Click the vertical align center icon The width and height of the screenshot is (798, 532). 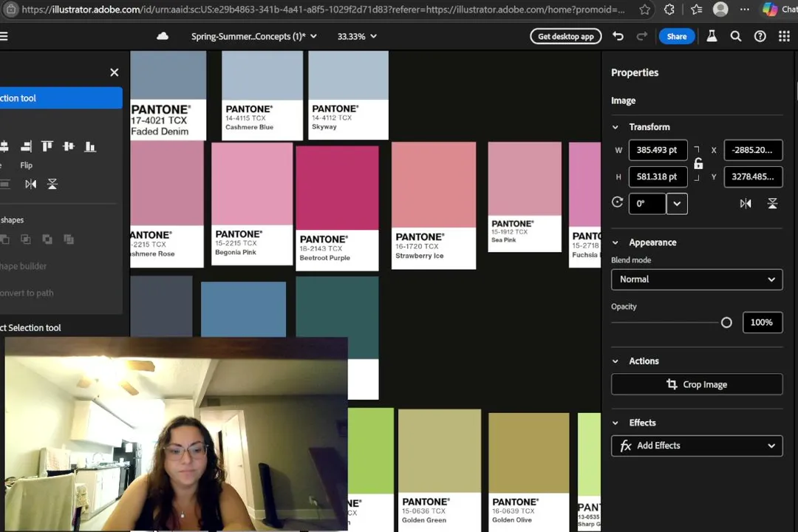click(x=69, y=146)
